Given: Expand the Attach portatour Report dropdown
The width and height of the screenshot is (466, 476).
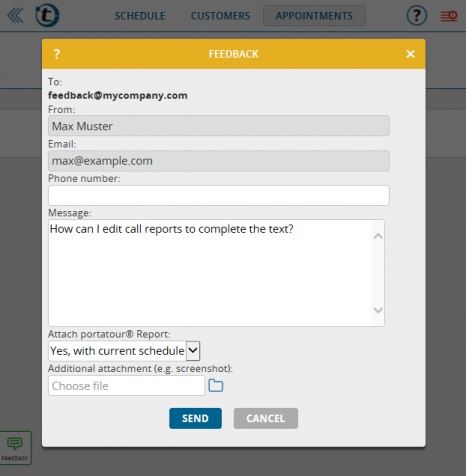Looking at the screenshot, I should click(x=193, y=351).
